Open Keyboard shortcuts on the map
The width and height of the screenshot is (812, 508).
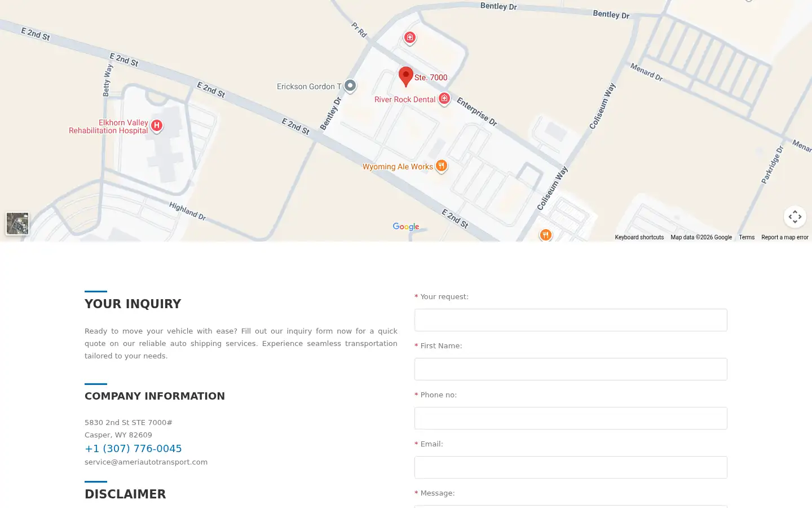639,238
